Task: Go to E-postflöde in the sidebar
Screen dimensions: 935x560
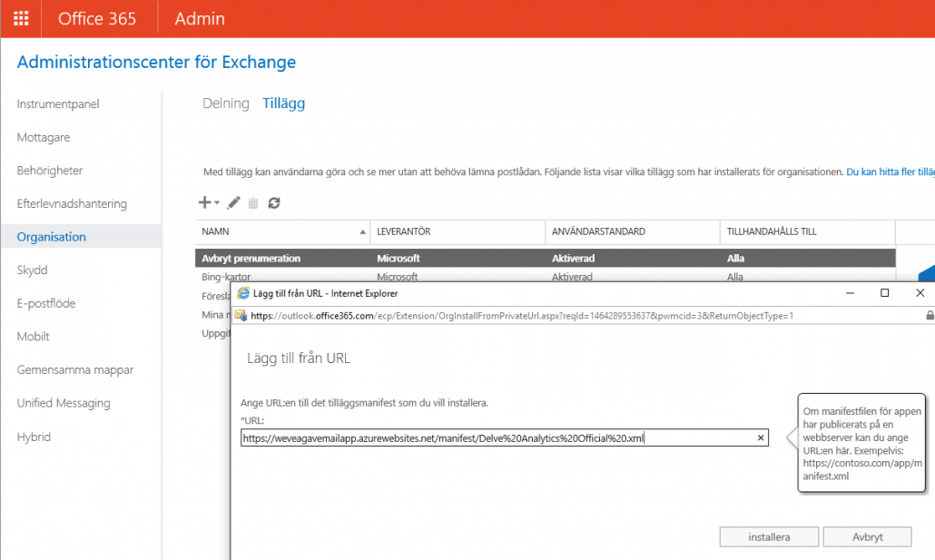Action: [x=46, y=303]
